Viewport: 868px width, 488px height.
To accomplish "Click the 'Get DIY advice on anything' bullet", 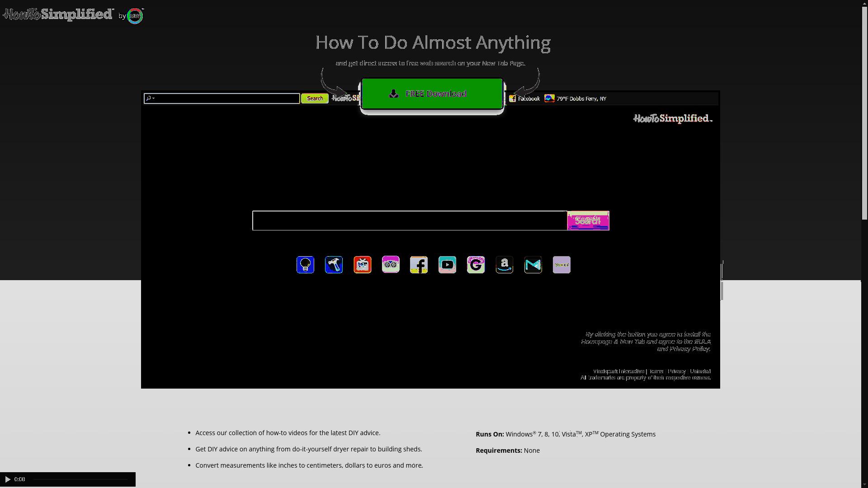I will 309,449.
